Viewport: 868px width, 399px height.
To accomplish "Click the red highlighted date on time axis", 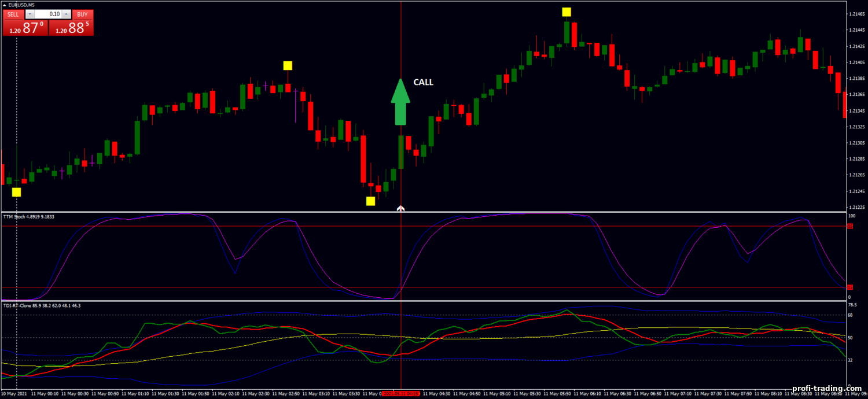I will 401,394.
